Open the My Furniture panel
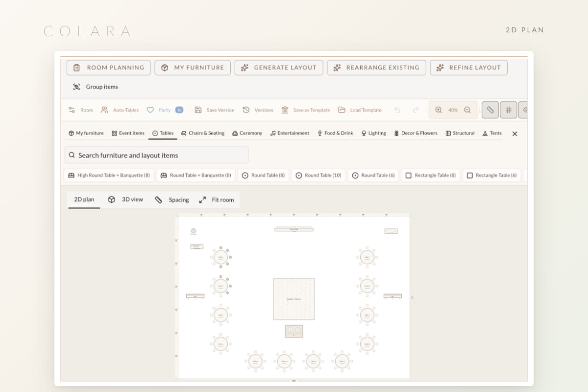The height and width of the screenshot is (392, 588). click(x=193, y=68)
